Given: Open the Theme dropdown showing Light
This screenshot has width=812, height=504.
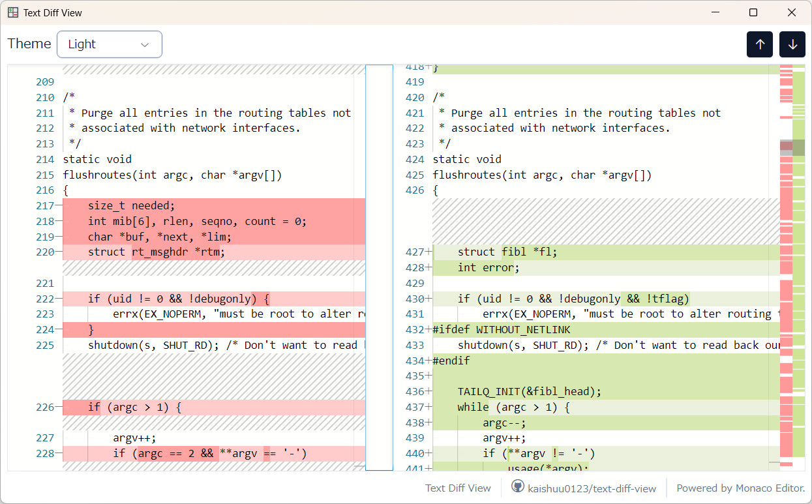Looking at the screenshot, I should click(x=109, y=44).
